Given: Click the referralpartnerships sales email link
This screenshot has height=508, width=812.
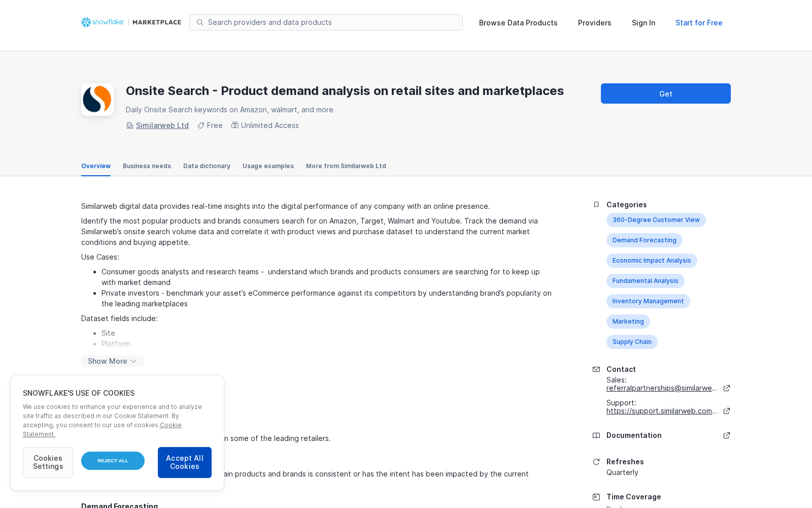Looking at the screenshot, I should point(662,388).
